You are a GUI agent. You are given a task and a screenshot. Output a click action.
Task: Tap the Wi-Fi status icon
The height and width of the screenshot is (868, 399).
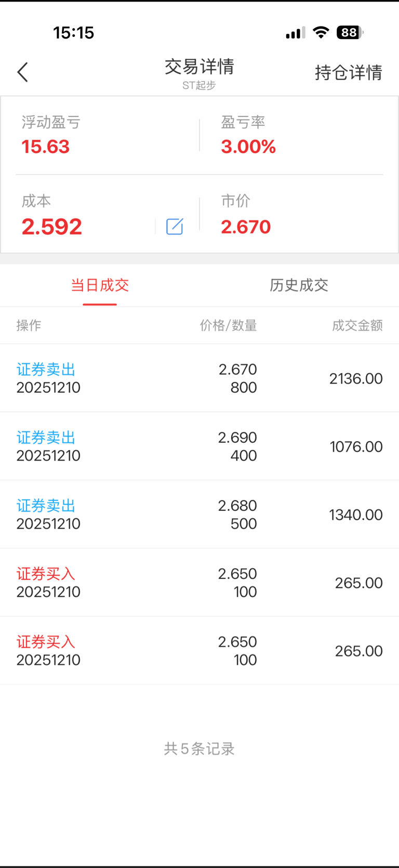321,33
